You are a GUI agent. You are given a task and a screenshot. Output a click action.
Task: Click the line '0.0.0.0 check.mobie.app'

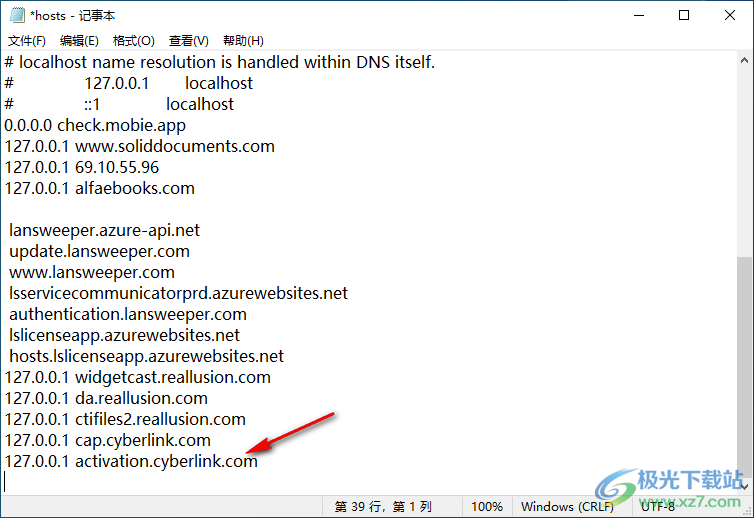[x=95, y=126]
